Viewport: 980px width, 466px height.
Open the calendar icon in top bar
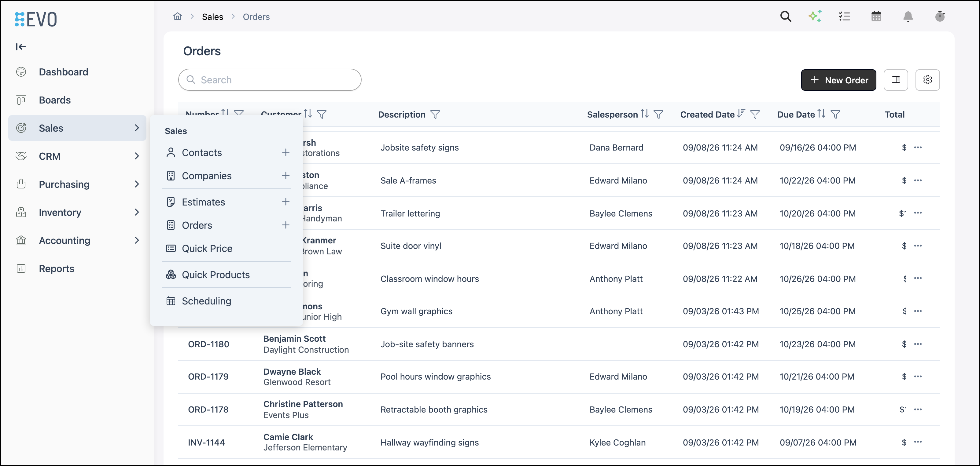point(876,16)
